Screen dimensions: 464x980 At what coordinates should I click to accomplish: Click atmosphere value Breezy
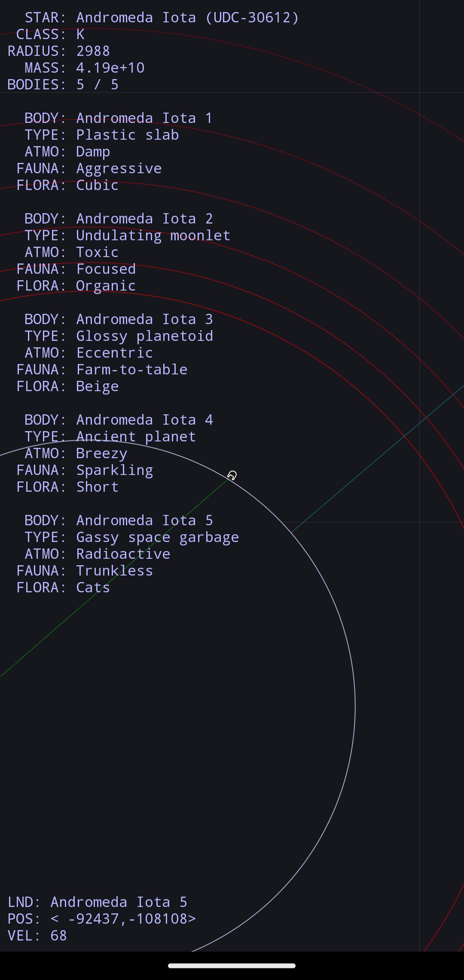pyautogui.click(x=102, y=453)
